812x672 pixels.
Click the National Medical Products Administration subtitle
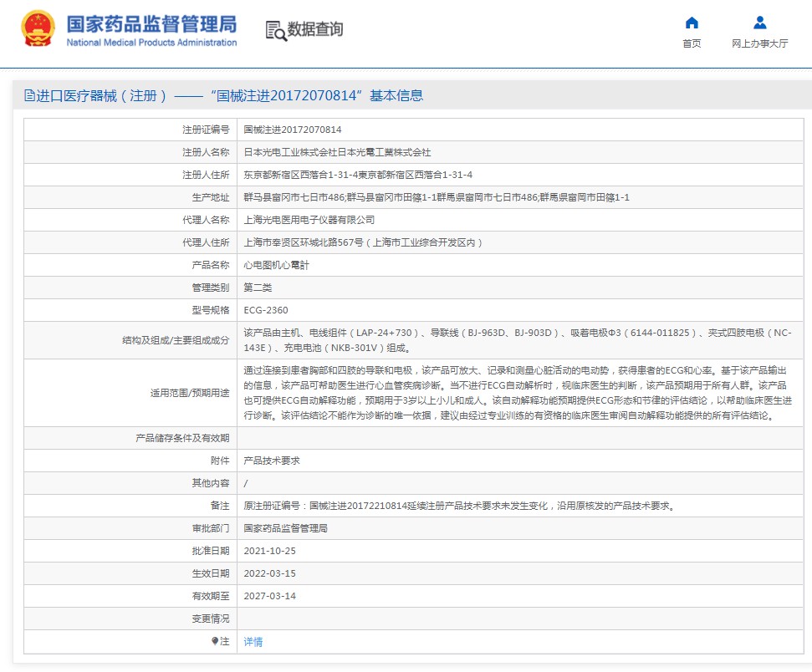151,43
